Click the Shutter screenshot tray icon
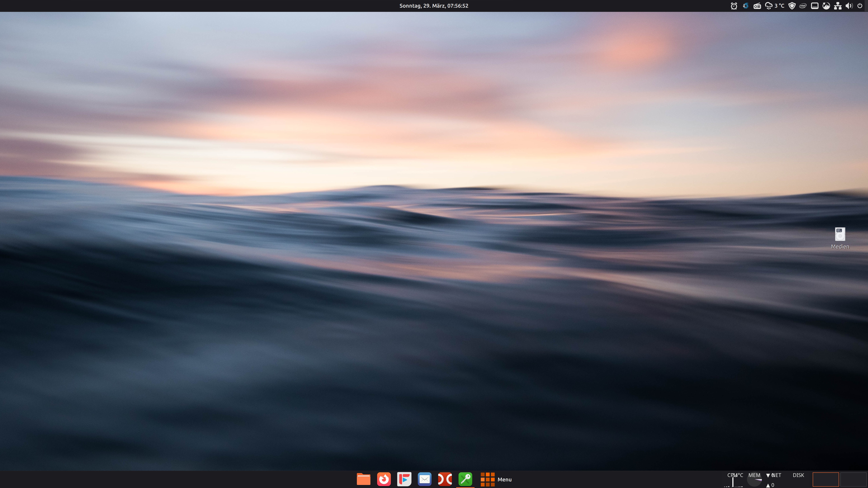The width and height of the screenshot is (868, 488). click(x=746, y=6)
